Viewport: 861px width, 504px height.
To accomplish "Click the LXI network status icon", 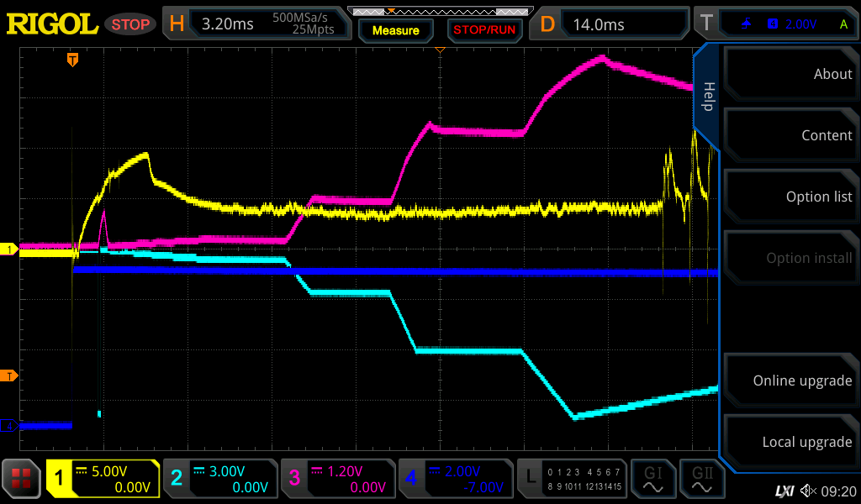I will coord(784,491).
